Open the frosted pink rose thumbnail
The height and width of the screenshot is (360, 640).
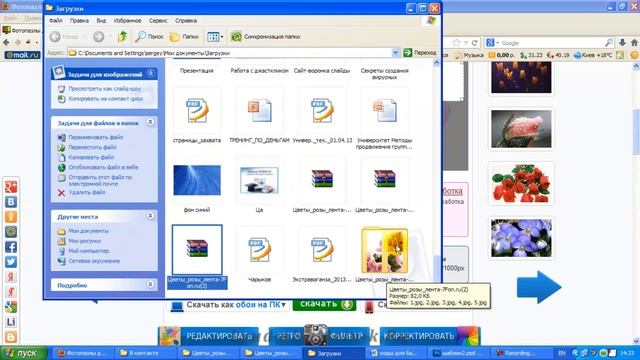521,129
